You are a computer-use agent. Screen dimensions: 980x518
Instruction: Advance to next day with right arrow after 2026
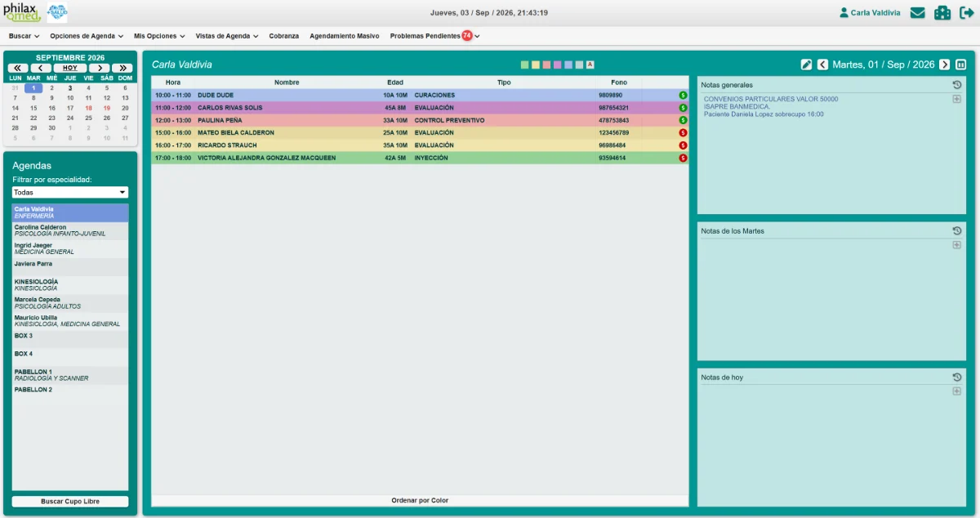pyautogui.click(x=945, y=65)
